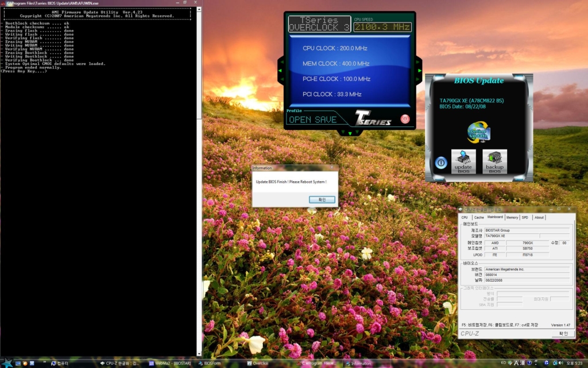
Task: Click the red power icon in TSeries Overclock
Action: [405, 119]
